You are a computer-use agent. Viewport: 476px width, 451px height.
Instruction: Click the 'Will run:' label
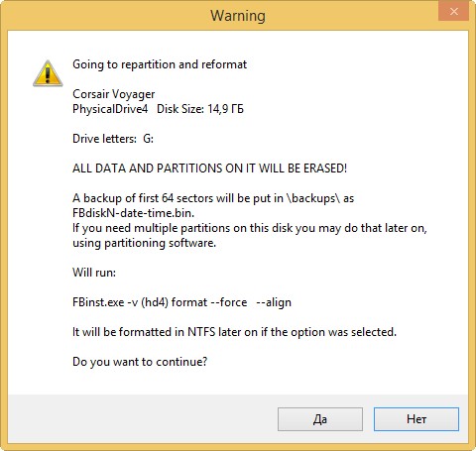94,273
